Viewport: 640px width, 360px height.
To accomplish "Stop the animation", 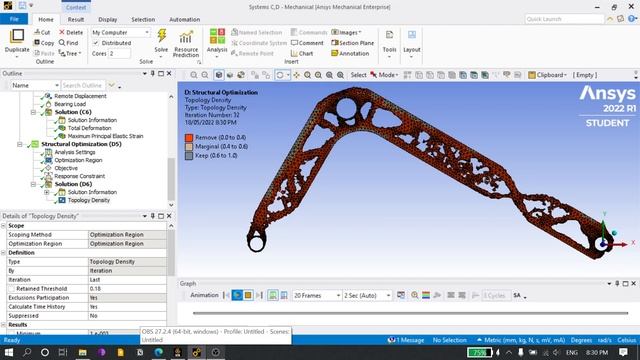I will click(248, 295).
